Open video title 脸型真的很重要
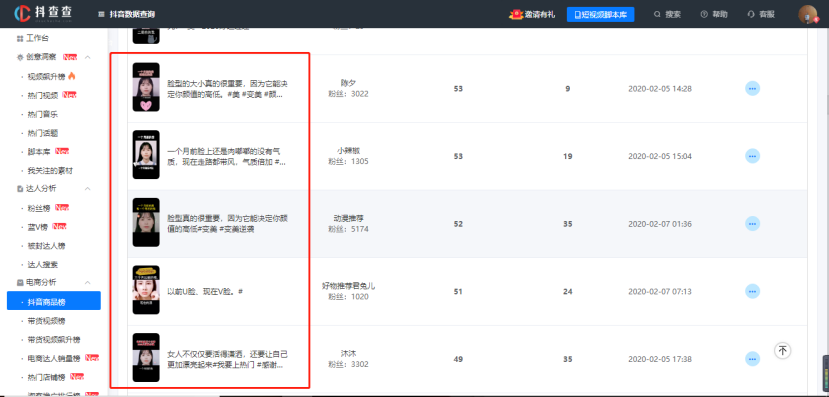Image resolution: width=829 pixels, height=397 pixels. tap(227, 224)
